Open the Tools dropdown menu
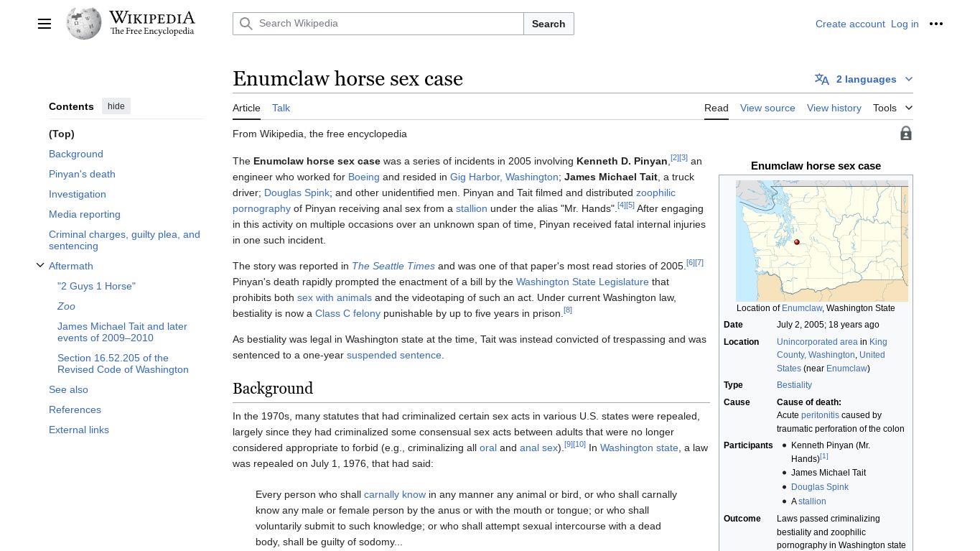 [x=893, y=108]
